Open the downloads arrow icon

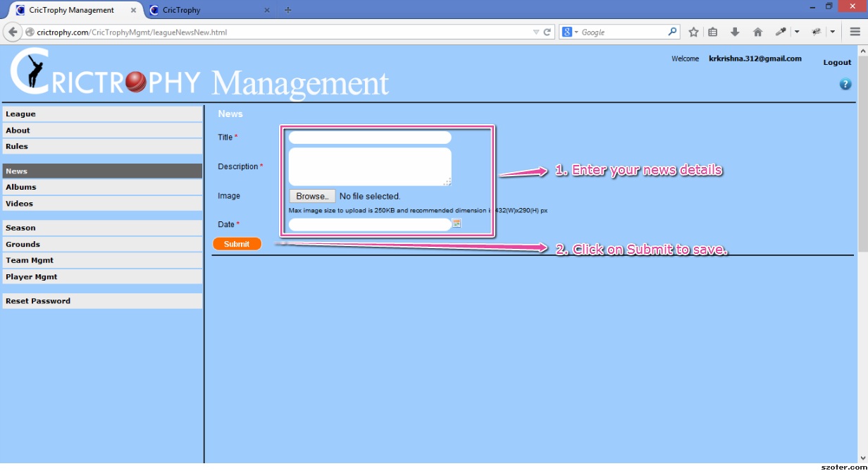click(735, 32)
